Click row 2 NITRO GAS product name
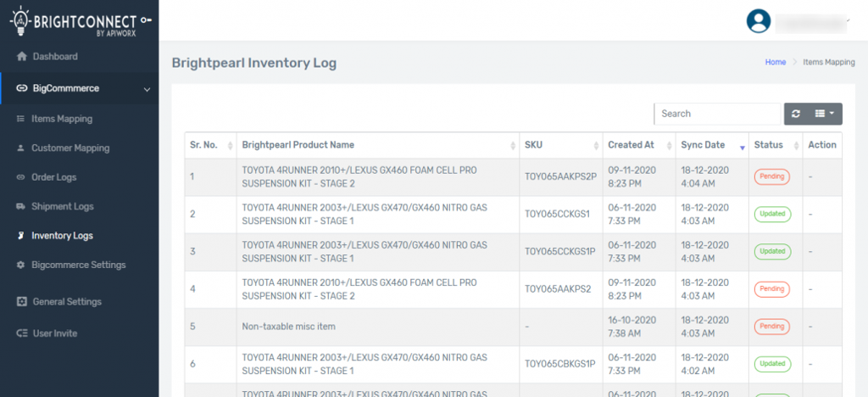Screen dimensions: 868x397 (x=364, y=215)
